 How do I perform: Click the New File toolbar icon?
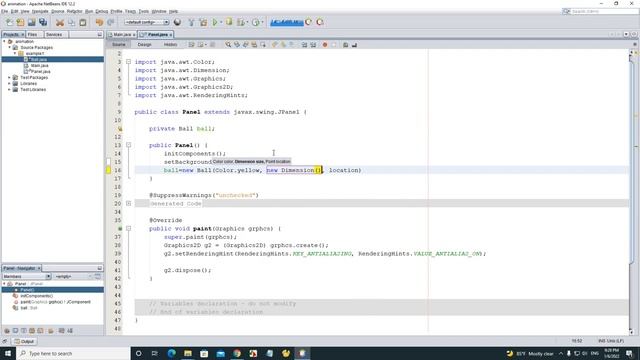pyautogui.click(x=9, y=22)
